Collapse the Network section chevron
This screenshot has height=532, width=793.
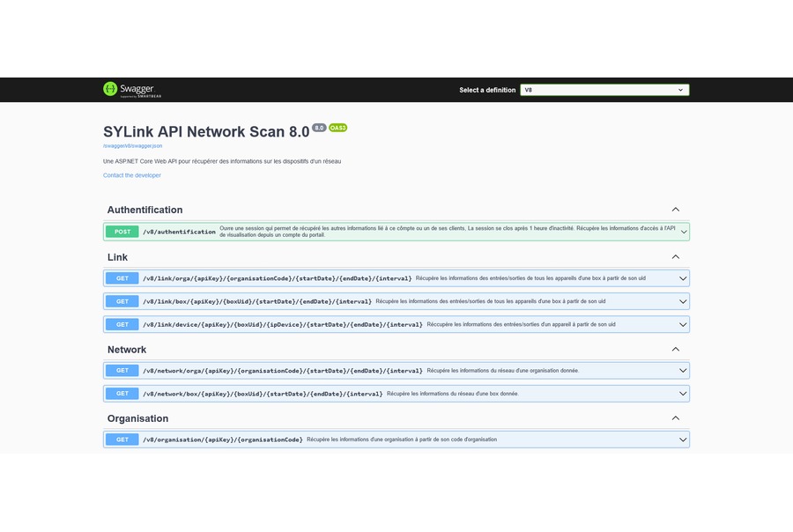[675, 350]
